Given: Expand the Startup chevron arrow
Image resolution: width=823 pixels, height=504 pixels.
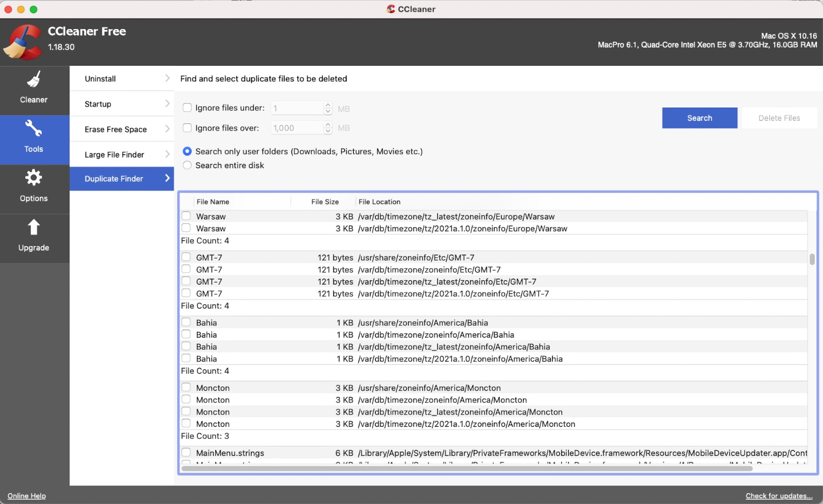Looking at the screenshot, I should tap(167, 104).
